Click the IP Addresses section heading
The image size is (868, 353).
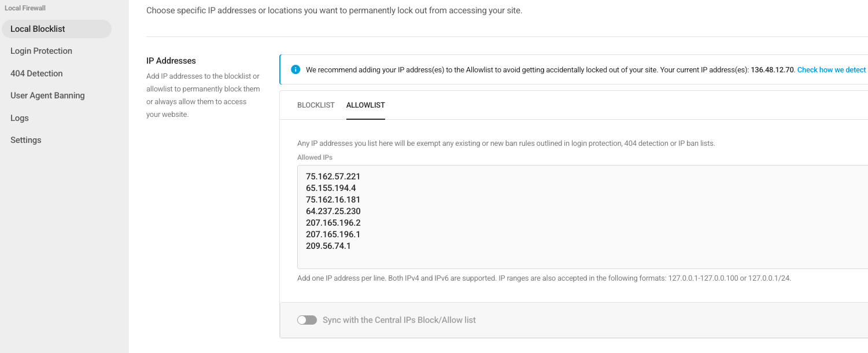pos(171,61)
